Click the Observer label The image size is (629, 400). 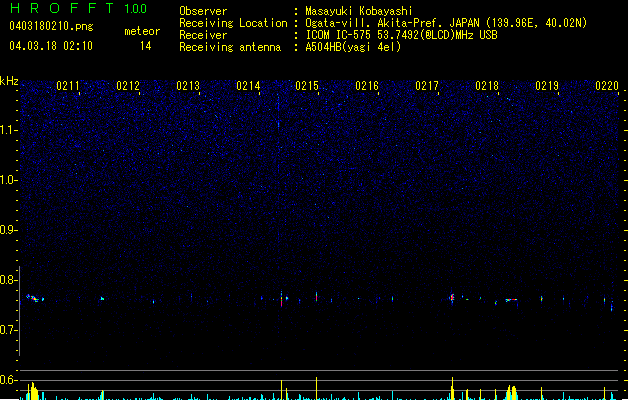coord(203,11)
